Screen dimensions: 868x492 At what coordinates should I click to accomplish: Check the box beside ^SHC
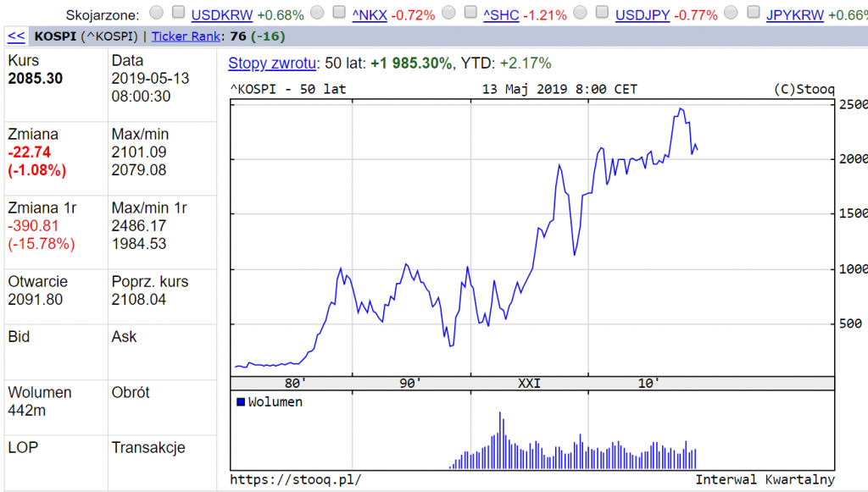click(470, 13)
